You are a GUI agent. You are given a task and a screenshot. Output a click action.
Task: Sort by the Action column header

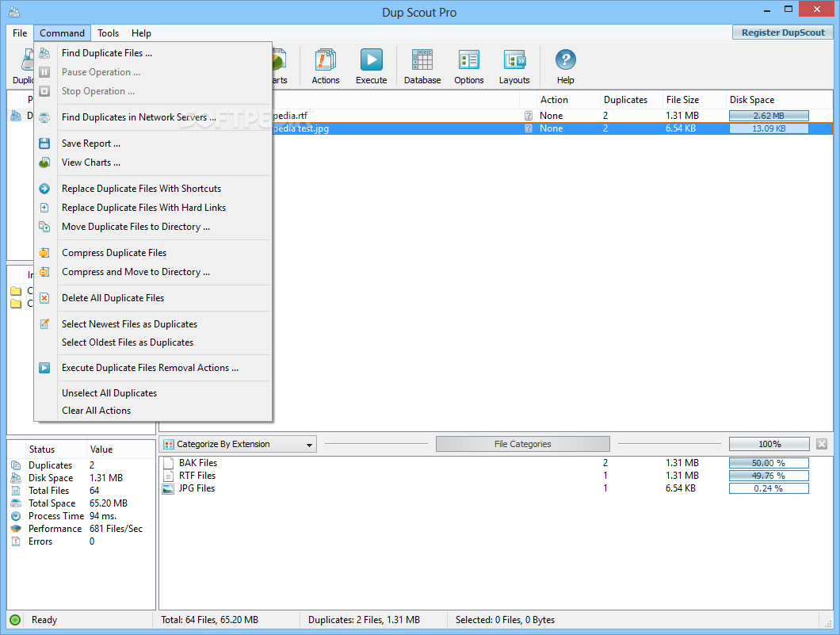point(568,100)
